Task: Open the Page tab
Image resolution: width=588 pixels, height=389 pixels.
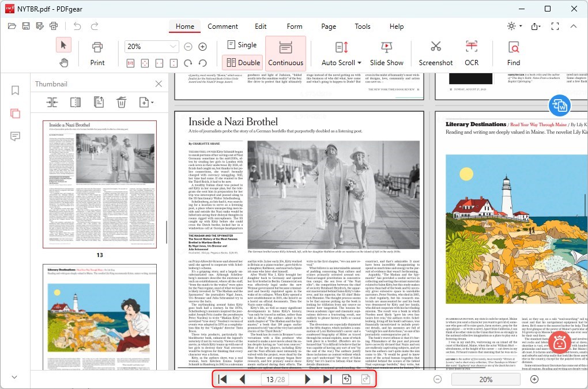Action: [329, 27]
